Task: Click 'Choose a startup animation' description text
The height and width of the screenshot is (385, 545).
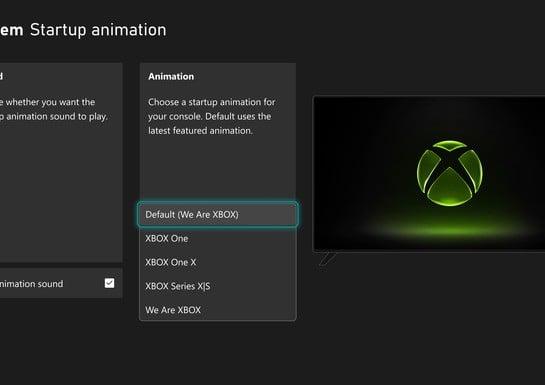Action: tap(212, 116)
